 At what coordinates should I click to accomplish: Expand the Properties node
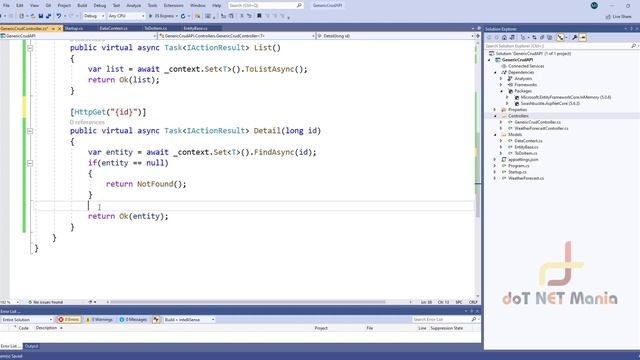pyautogui.click(x=496, y=110)
